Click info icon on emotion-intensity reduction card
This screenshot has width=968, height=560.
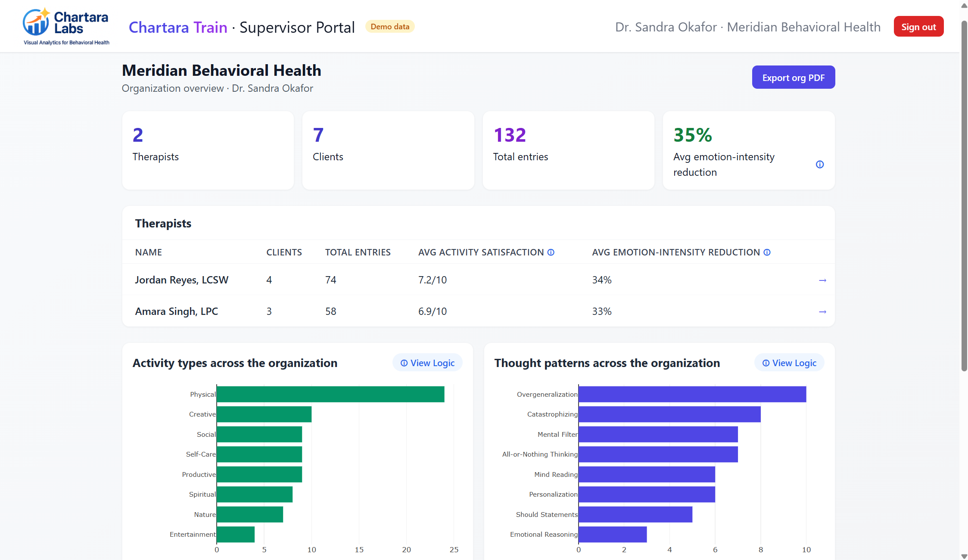click(820, 165)
